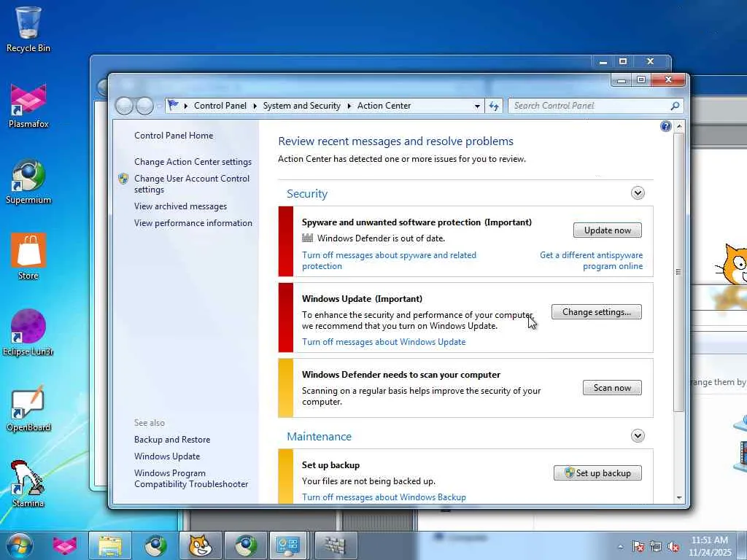Click the search magnifier in Control Panel
The height and width of the screenshot is (560, 747).
(675, 106)
